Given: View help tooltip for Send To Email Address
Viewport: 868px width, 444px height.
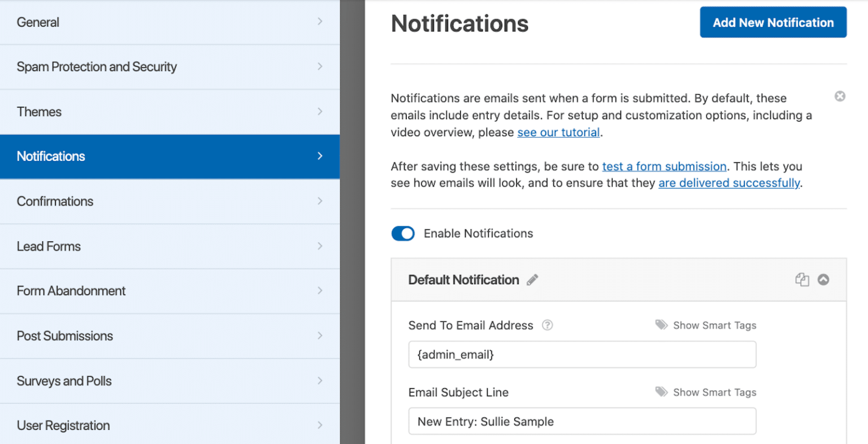Looking at the screenshot, I should click(x=547, y=325).
